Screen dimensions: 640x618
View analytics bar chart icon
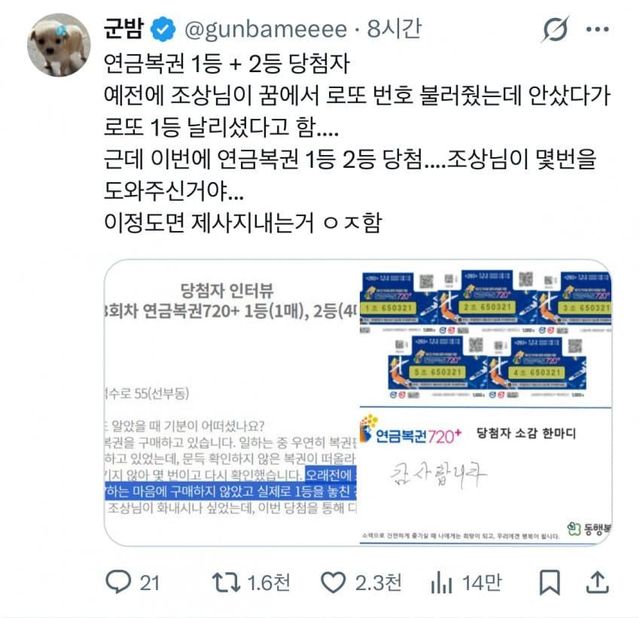(x=441, y=582)
